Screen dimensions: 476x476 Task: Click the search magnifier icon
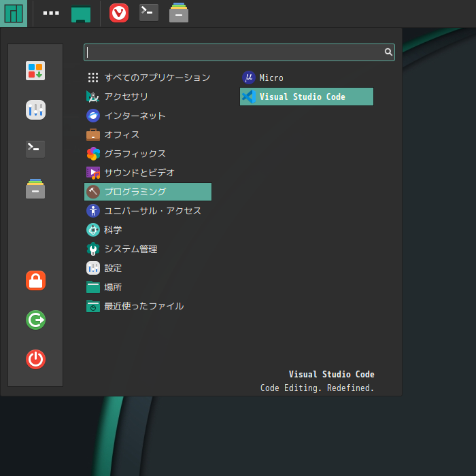(388, 52)
